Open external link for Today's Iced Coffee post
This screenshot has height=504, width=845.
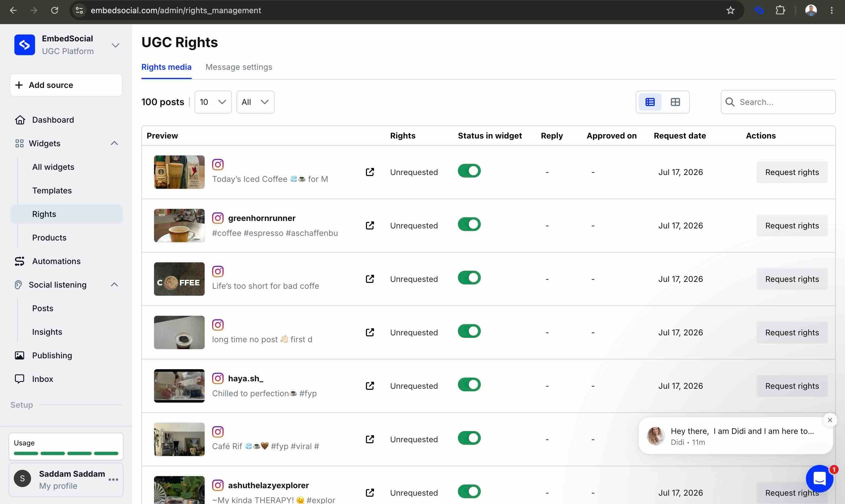click(x=370, y=172)
